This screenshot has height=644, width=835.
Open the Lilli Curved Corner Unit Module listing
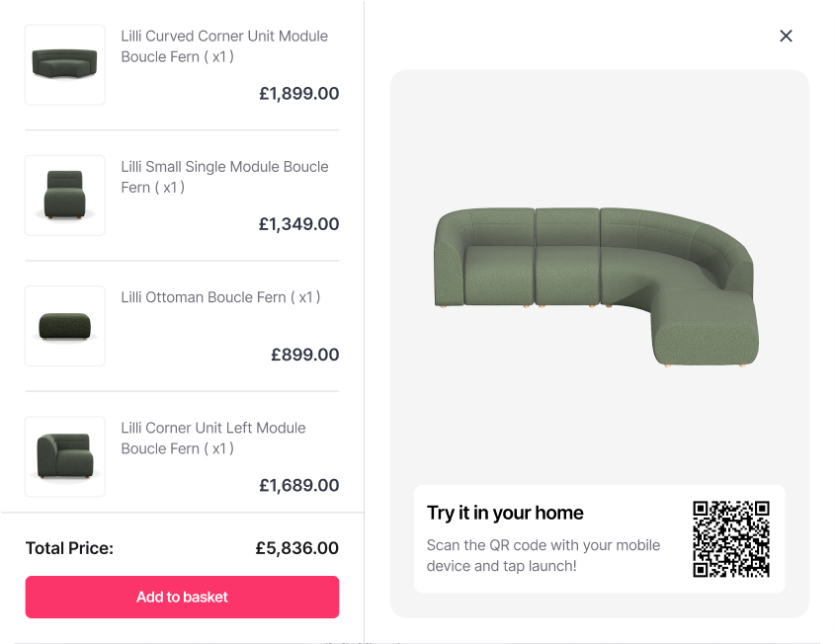coord(224,46)
